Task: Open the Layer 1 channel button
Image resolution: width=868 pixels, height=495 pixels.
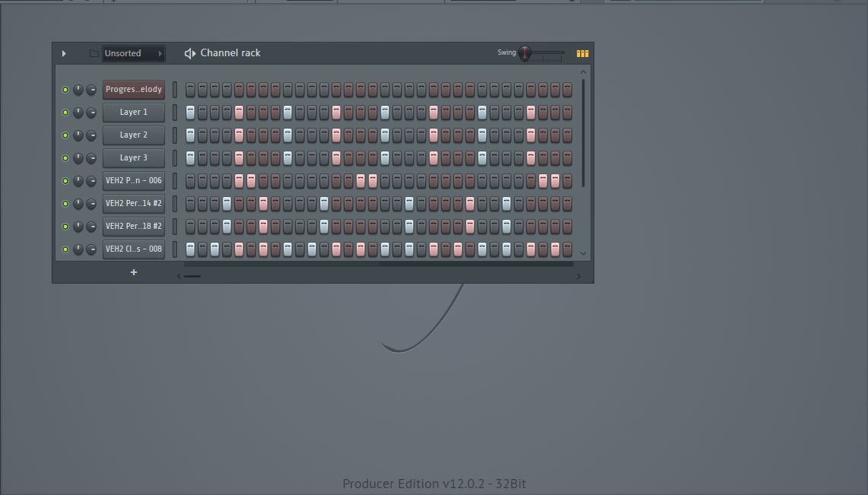Action: (x=134, y=113)
